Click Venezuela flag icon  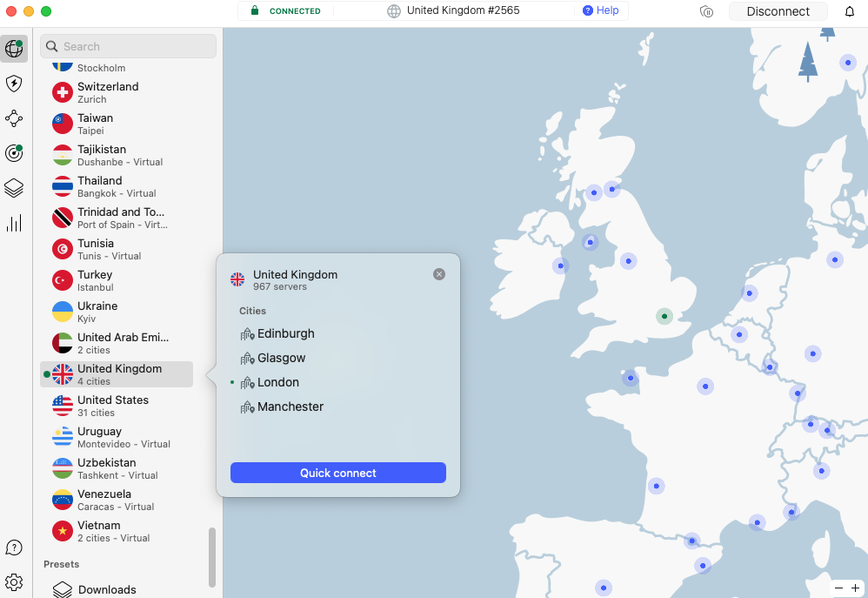coord(63,500)
